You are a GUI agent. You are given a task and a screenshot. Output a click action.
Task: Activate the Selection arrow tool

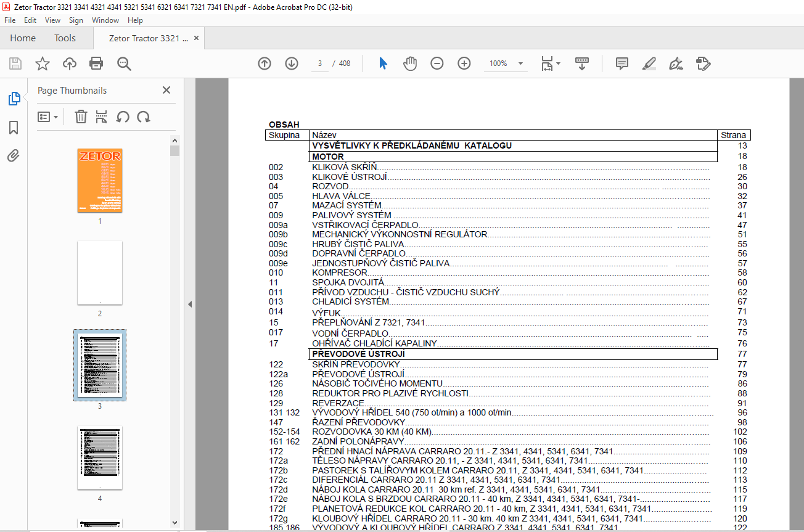[x=383, y=63]
